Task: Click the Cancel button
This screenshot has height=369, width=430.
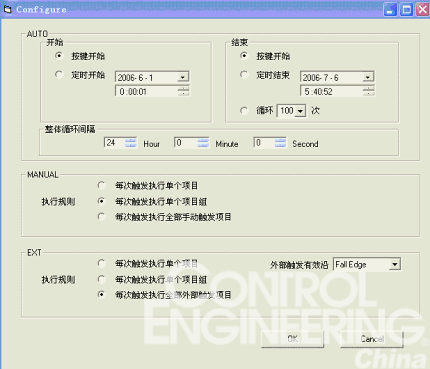Action: click(372, 339)
